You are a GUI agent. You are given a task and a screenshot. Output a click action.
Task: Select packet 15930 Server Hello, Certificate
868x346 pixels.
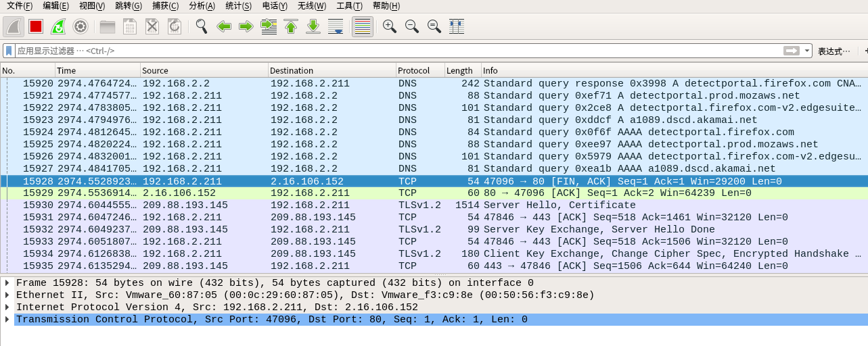pos(434,205)
